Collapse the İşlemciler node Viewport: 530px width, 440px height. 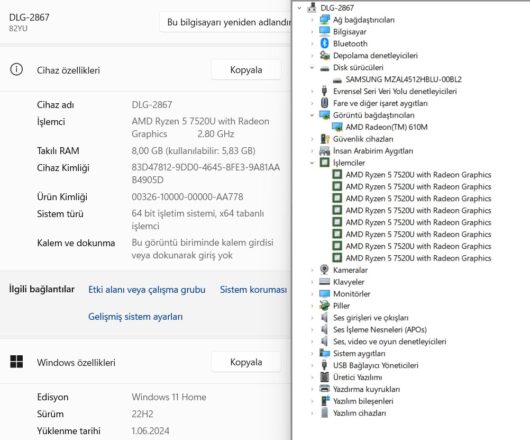pyautogui.click(x=312, y=163)
